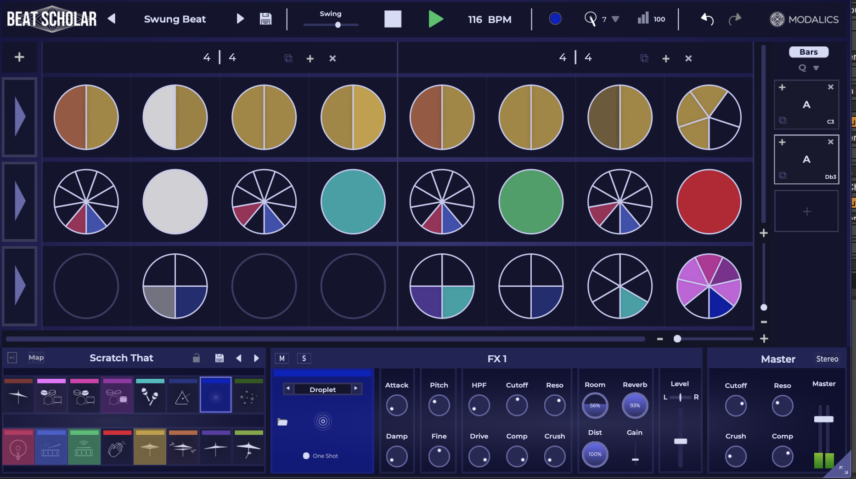The width and height of the screenshot is (856, 479).
Task: Save the Swung Beat pattern
Action: [x=265, y=19]
